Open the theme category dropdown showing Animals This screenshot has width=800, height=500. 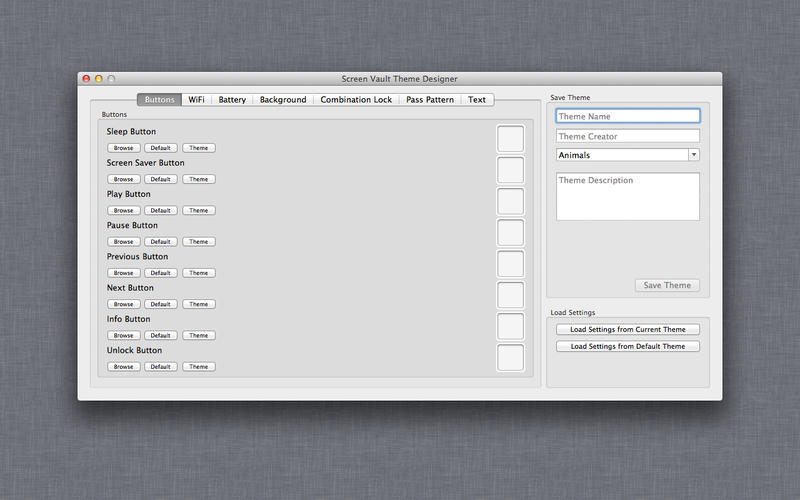coord(627,155)
